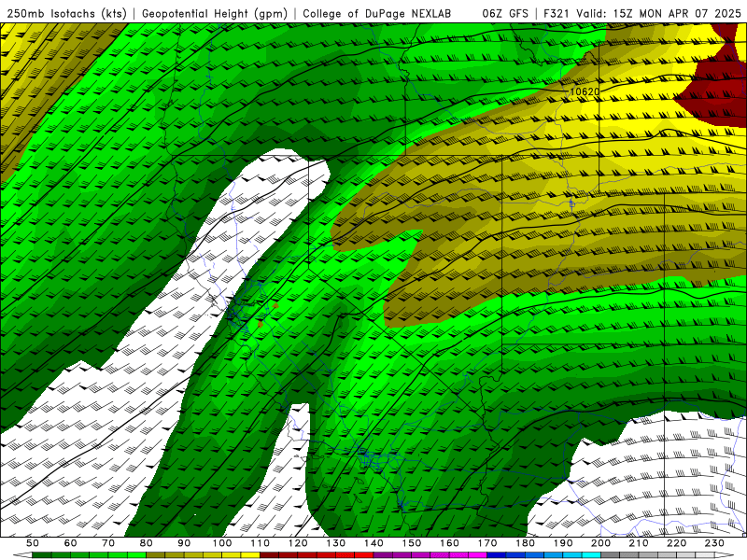Click the '250mb Isotachs (kts)' title text
The height and width of the screenshot is (560, 747).
click(67, 14)
